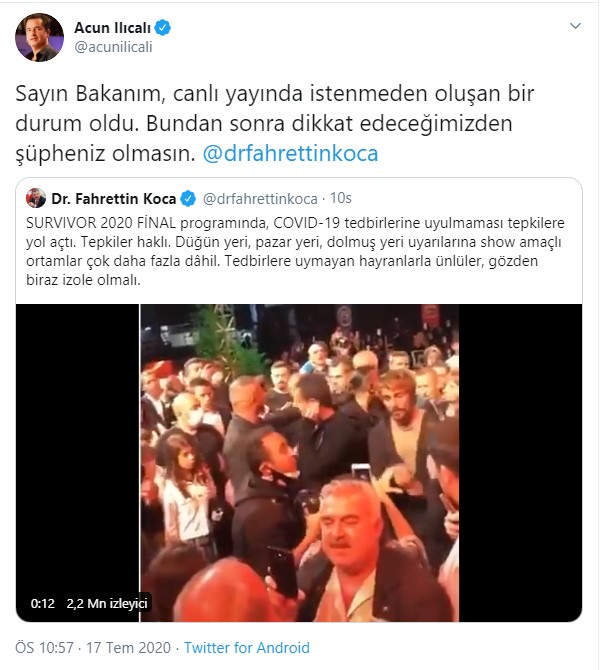The image size is (601, 670).
Task: Click the main tweet text 'Sayın Bakanım'
Action: [91, 94]
